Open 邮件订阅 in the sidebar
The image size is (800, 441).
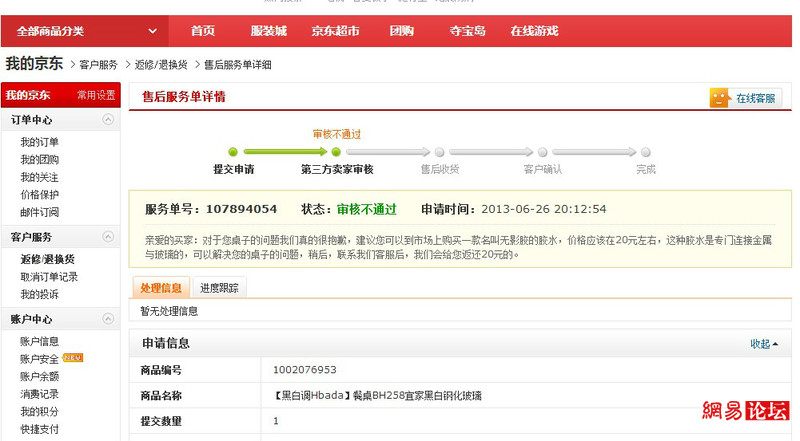(39, 212)
